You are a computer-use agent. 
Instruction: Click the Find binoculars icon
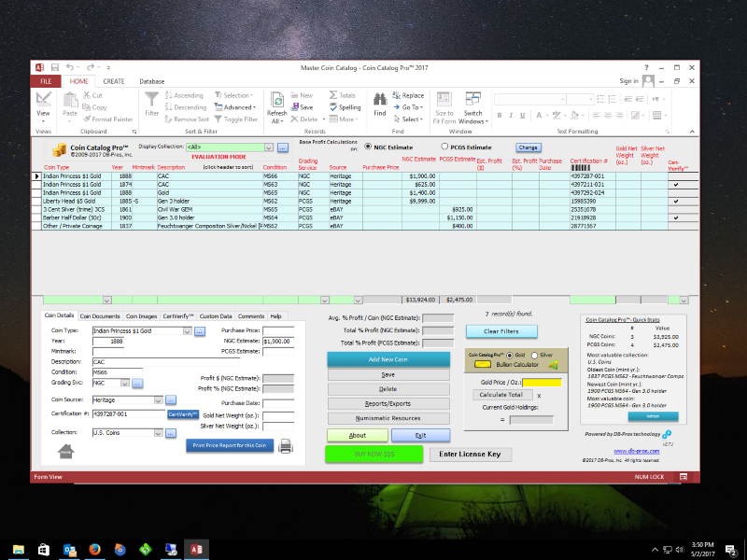(x=380, y=99)
